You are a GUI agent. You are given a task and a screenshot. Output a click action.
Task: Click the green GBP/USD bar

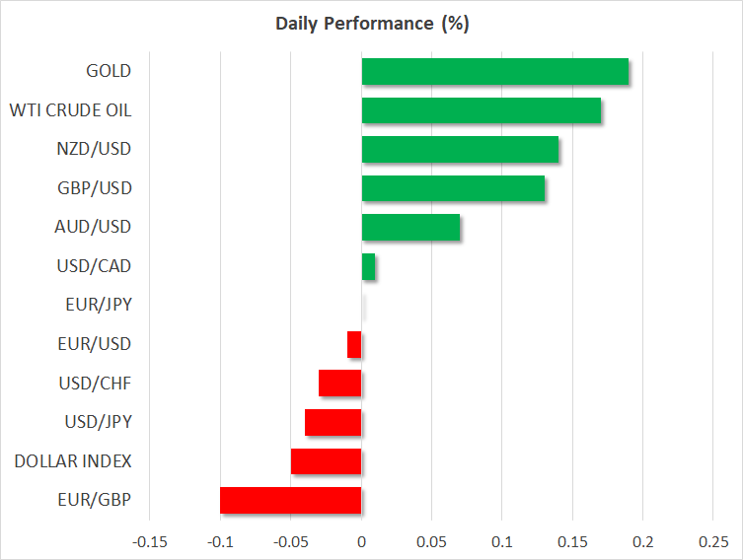pyautogui.click(x=453, y=188)
